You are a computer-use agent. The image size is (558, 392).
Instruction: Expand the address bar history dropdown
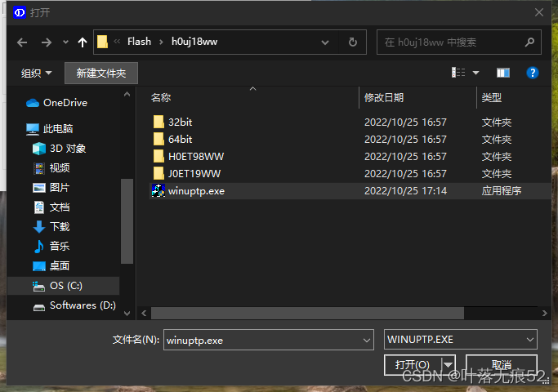(x=325, y=42)
